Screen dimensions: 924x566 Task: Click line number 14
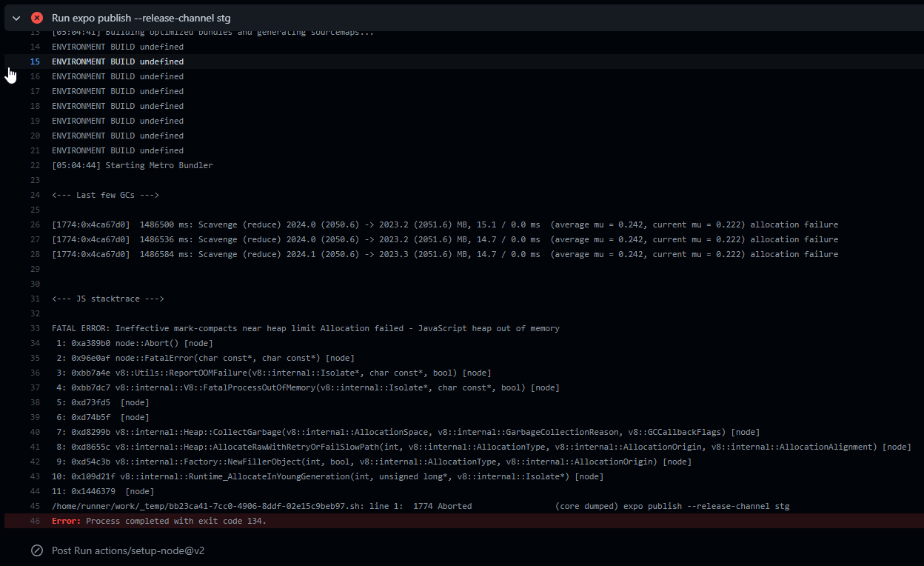(34, 47)
